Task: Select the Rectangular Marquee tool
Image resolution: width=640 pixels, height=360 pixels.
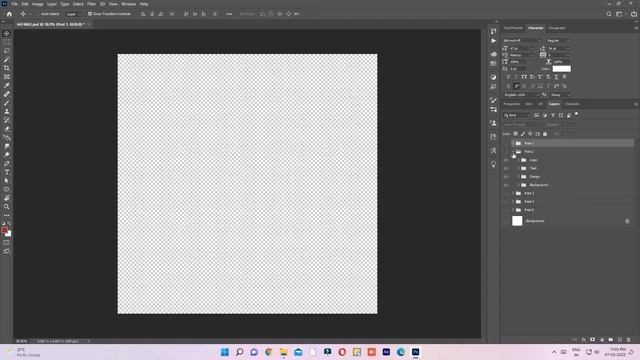Action: [x=7, y=42]
